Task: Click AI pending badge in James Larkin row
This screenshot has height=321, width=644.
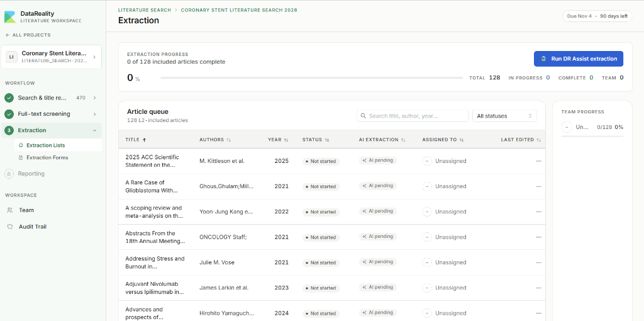Action: click(x=377, y=287)
